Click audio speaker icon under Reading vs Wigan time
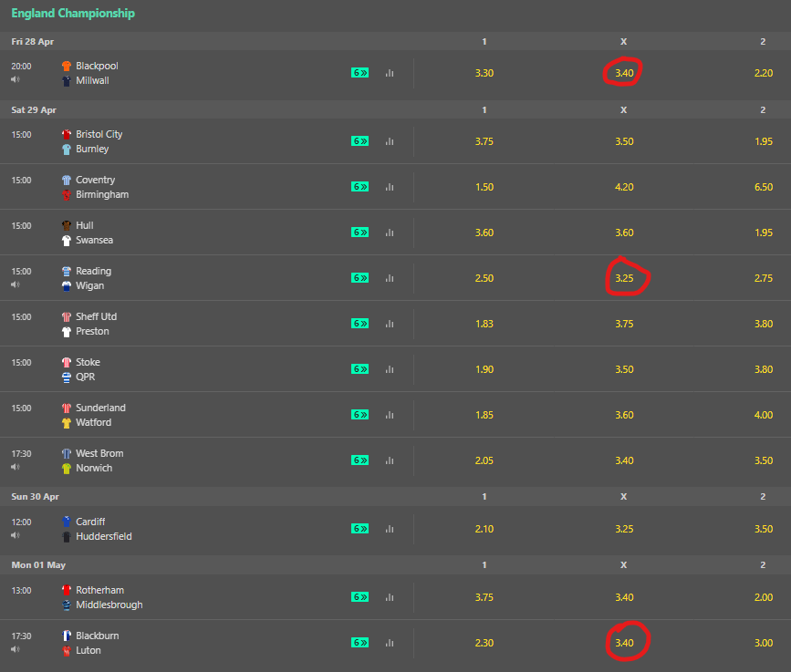This screenshot has height=672, width=791. pyautogui.click(x=16, y=284)
